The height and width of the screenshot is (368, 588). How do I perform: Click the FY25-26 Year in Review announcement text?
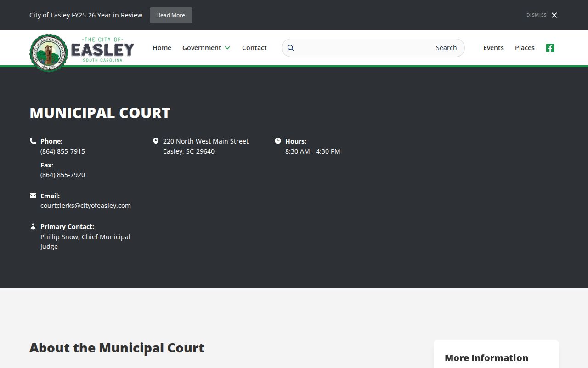pyautogui.click(x=86, y=15)
